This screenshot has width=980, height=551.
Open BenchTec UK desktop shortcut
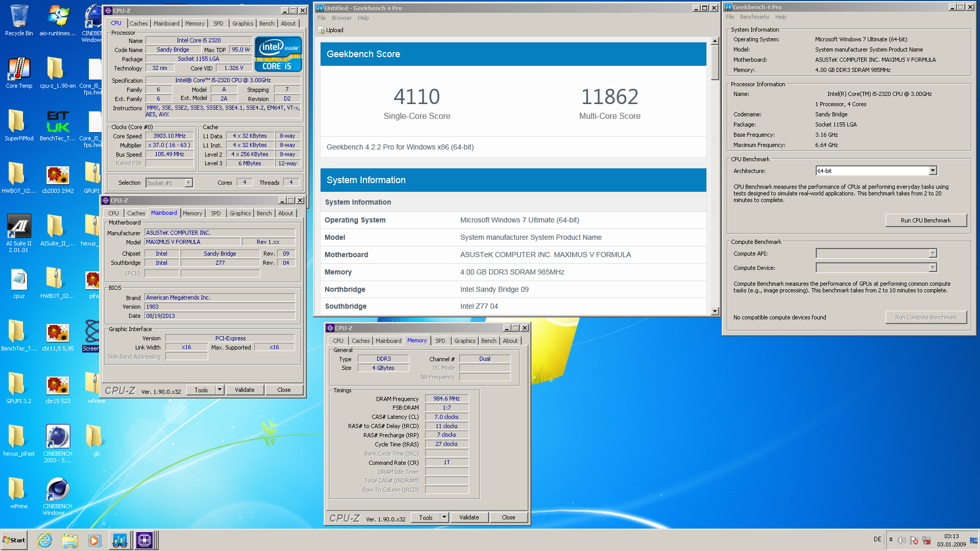(58, 126)
